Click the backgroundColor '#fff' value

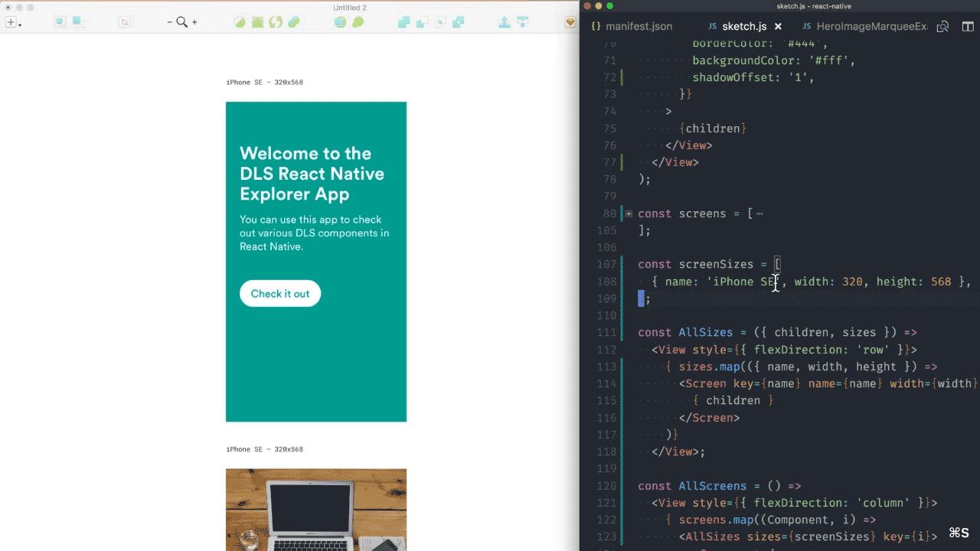pos(828,60)
